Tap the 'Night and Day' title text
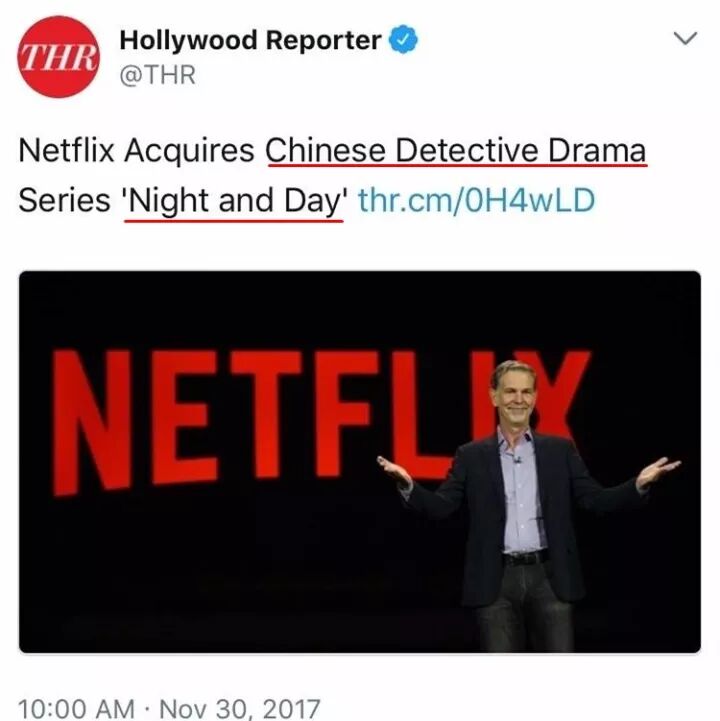 (x=234, y=201)
